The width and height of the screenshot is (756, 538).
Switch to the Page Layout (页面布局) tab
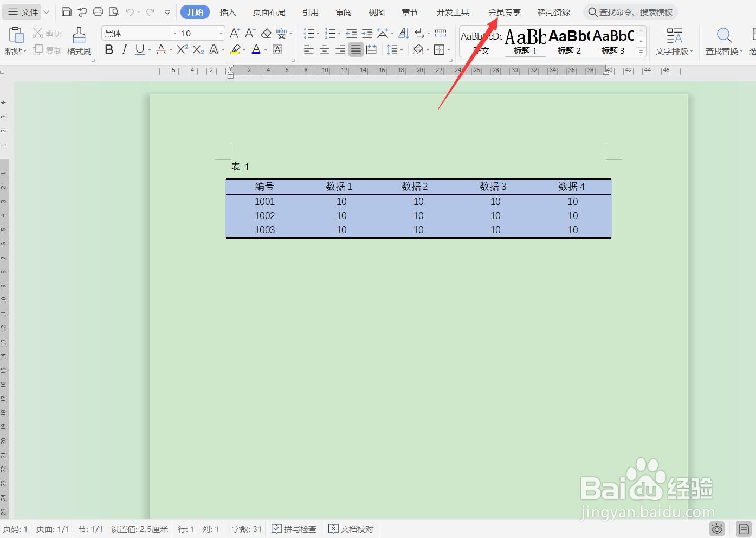tap(269, 12)
